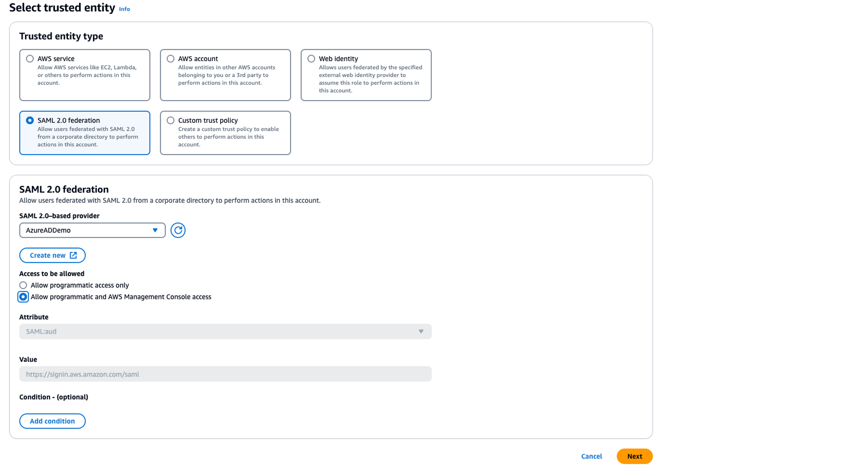Expand the SAML:aud Attribute dropdown

[225, 332]
